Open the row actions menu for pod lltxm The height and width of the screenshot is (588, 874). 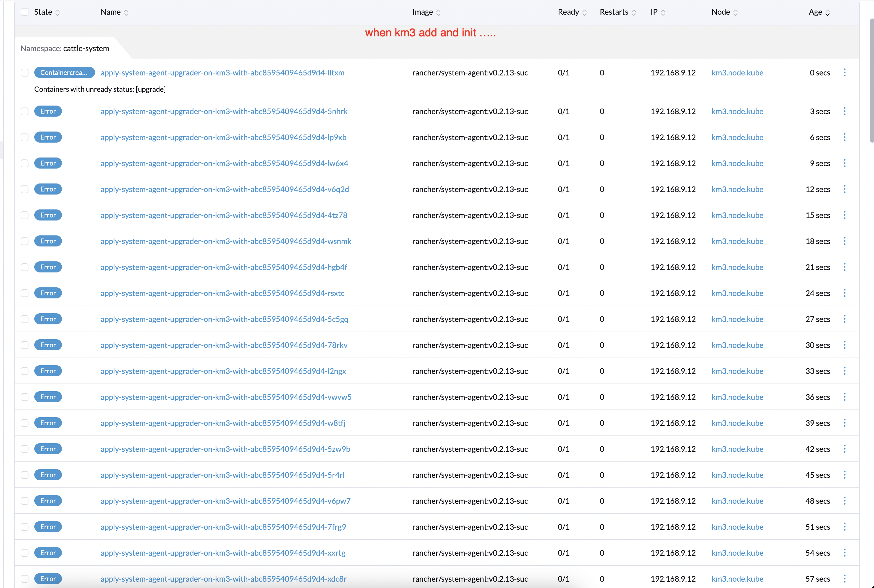[845, 72]
